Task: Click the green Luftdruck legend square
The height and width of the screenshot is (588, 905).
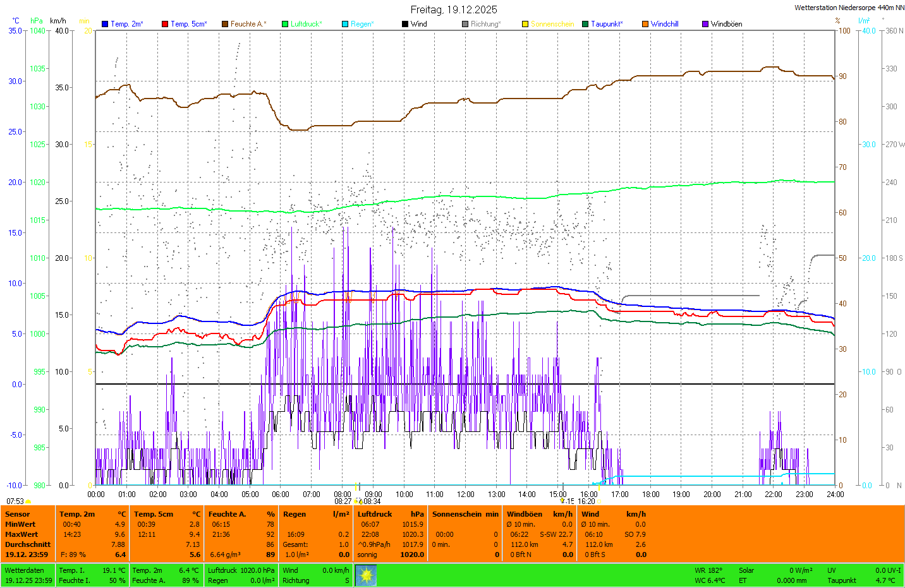Action: tap(285, 24)
